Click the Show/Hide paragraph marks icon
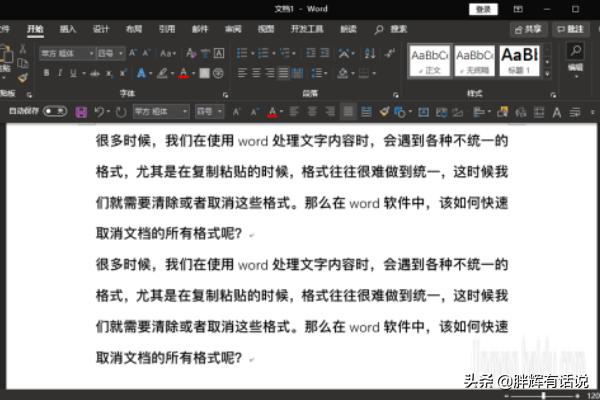The height and width of the screenshot is (400, 600). pyautogui.click(x=390, y=53)
